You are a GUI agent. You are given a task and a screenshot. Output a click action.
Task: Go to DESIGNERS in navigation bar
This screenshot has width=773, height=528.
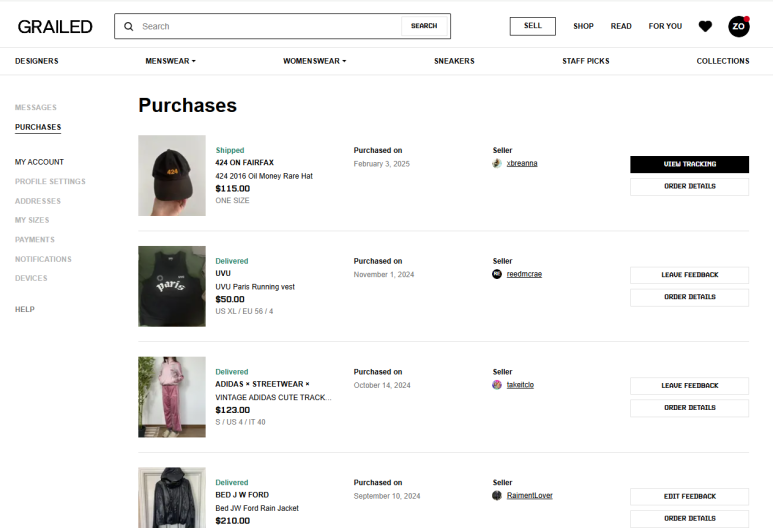coord(36,61)
